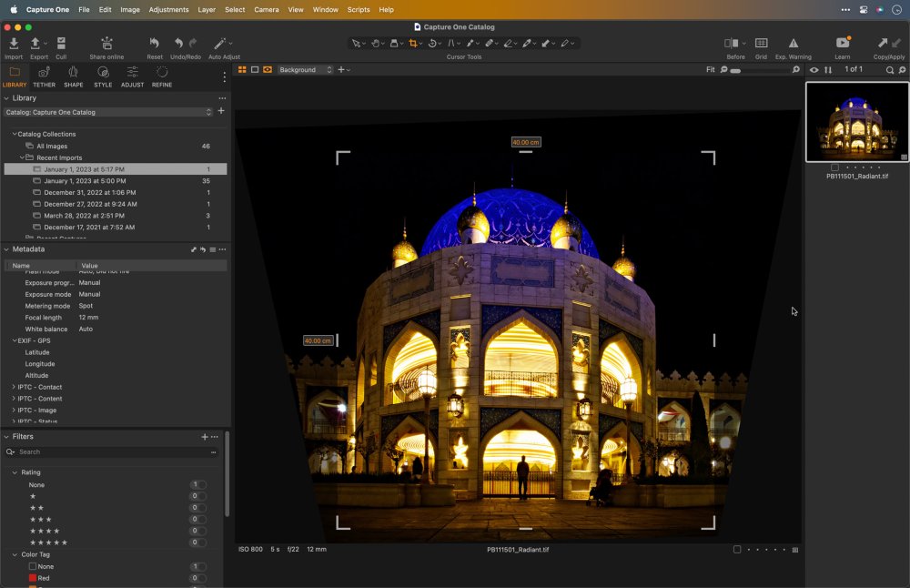Image resolution: width=910 pixels, height=588 pixels.
Task: Click the Auto Adjust magic wand
Action: click(x=220, y=44)
